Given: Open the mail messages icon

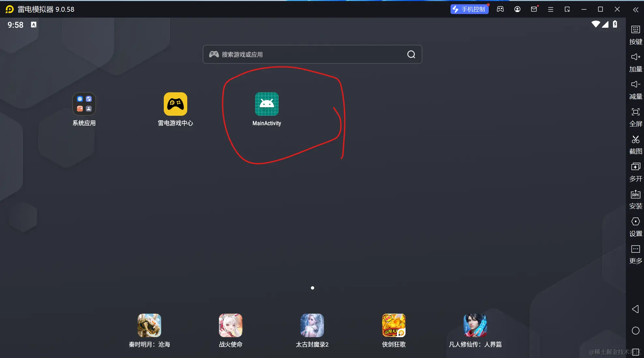Looking at the screenshot, I should pos(534,9).
